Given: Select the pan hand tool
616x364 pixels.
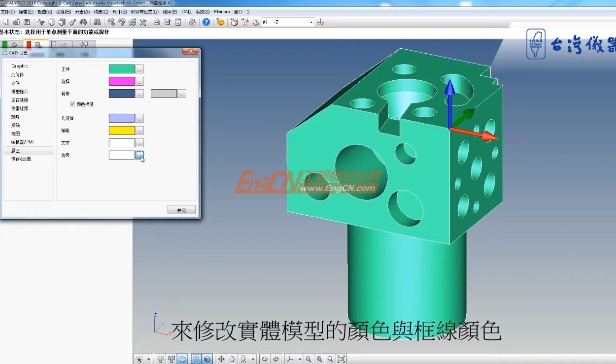Looking at the screenshot, I should (233, 358).
